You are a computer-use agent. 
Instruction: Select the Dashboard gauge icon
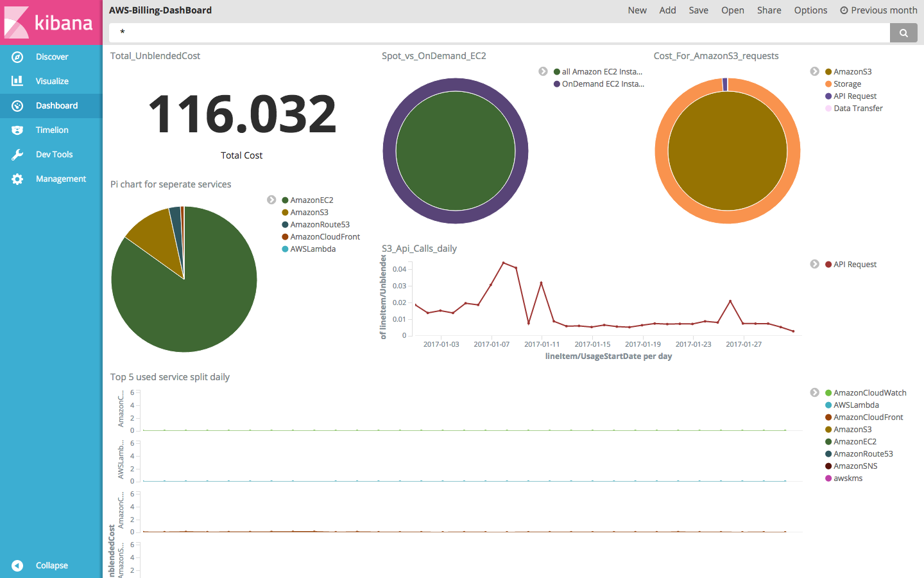(x=17, y=105)
